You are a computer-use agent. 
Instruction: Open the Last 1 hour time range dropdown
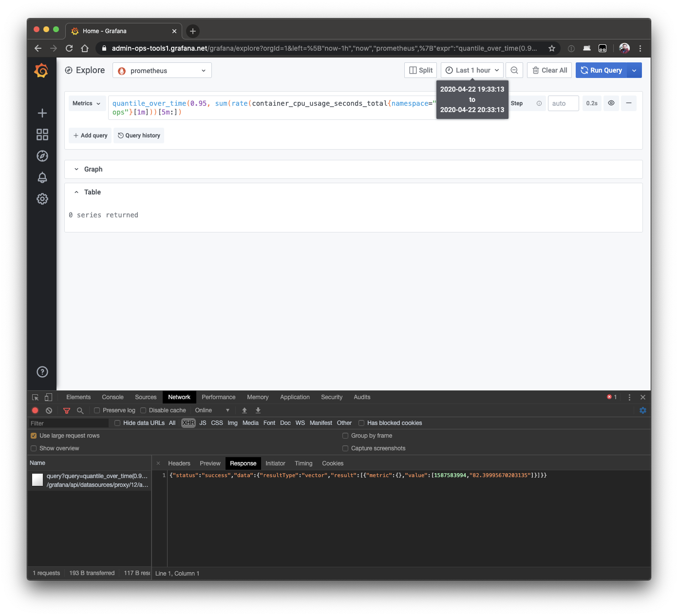471,70
